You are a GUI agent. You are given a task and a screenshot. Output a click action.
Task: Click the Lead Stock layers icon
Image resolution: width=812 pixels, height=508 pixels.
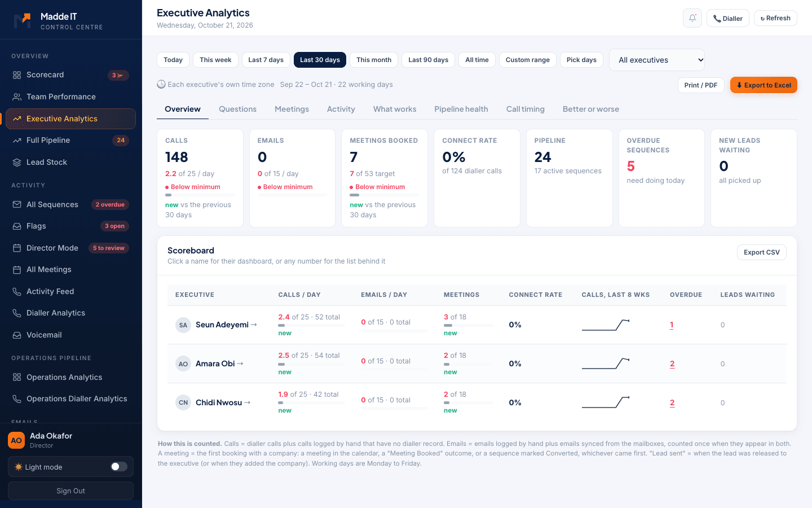17,163
